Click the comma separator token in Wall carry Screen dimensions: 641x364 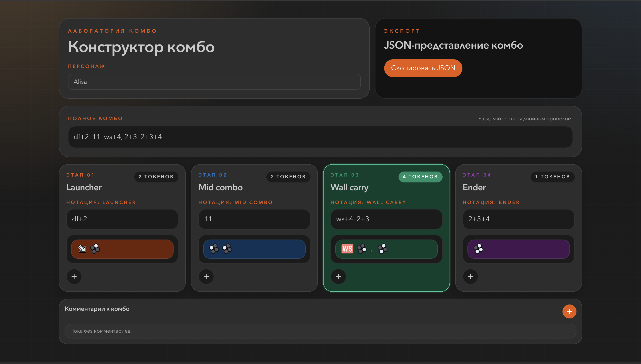[x=371, y=250]
